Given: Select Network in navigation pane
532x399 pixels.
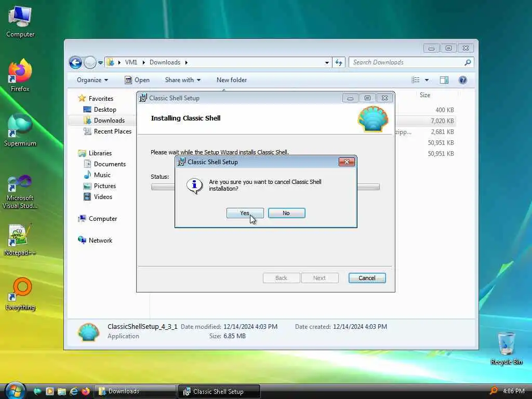Looking at the screenshot, I should click(x=96, y=240).
